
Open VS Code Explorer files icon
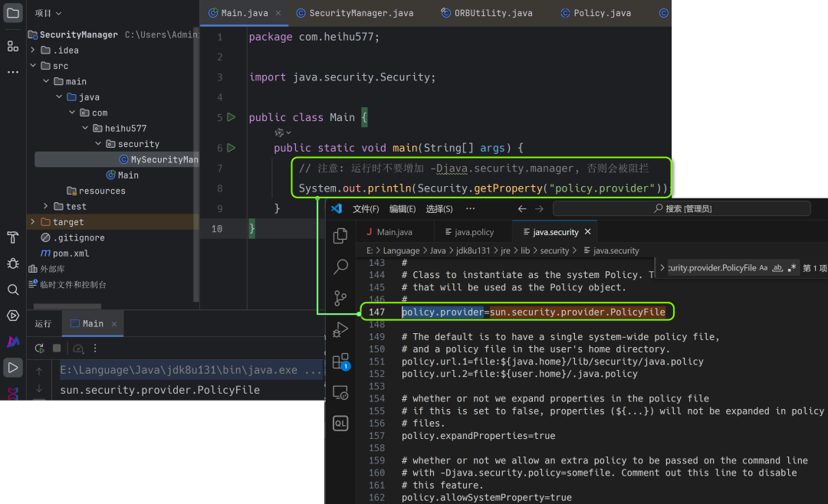pyautogui.click(x=340, y=235)
